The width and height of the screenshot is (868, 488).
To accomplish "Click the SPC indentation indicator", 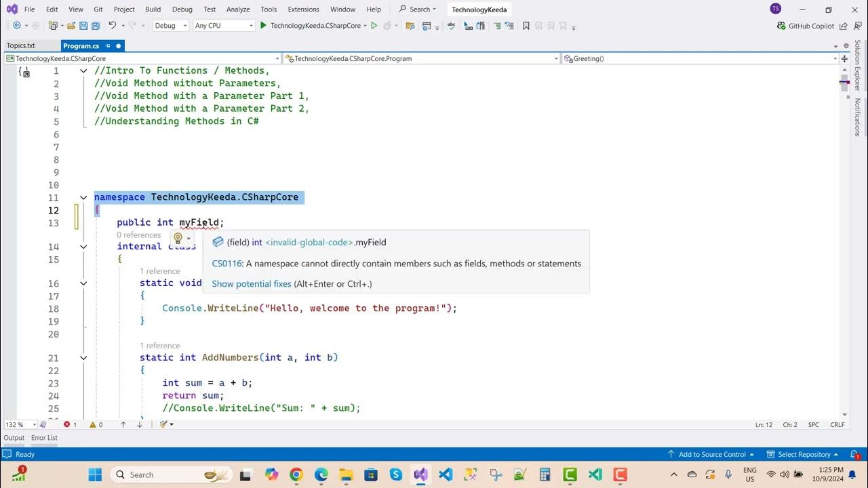I will click(x=814, y=425).
